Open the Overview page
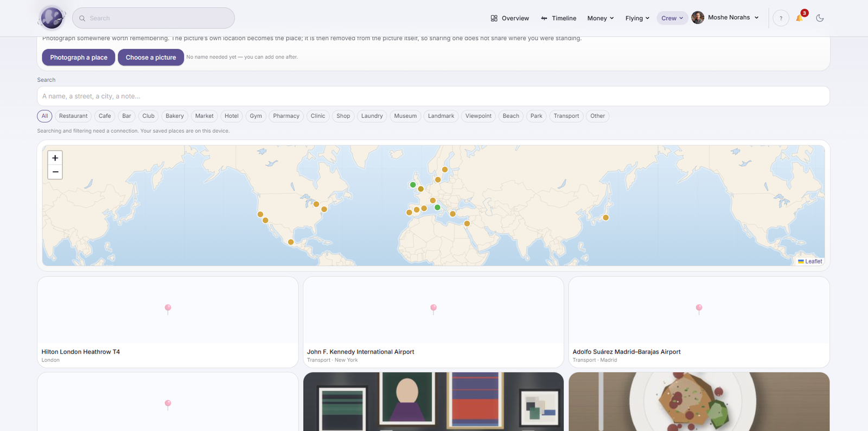Screen dimensions: 868x431 [x=509, y=18]
